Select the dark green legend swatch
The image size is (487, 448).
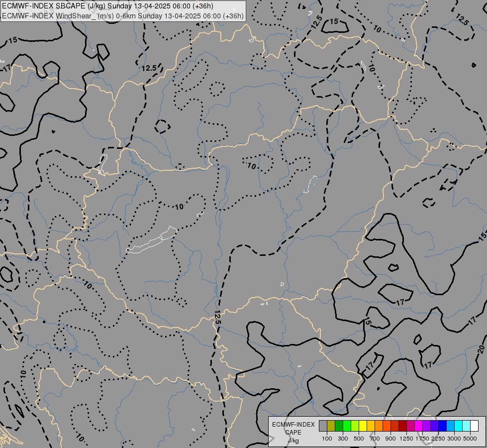pos(339,426)
